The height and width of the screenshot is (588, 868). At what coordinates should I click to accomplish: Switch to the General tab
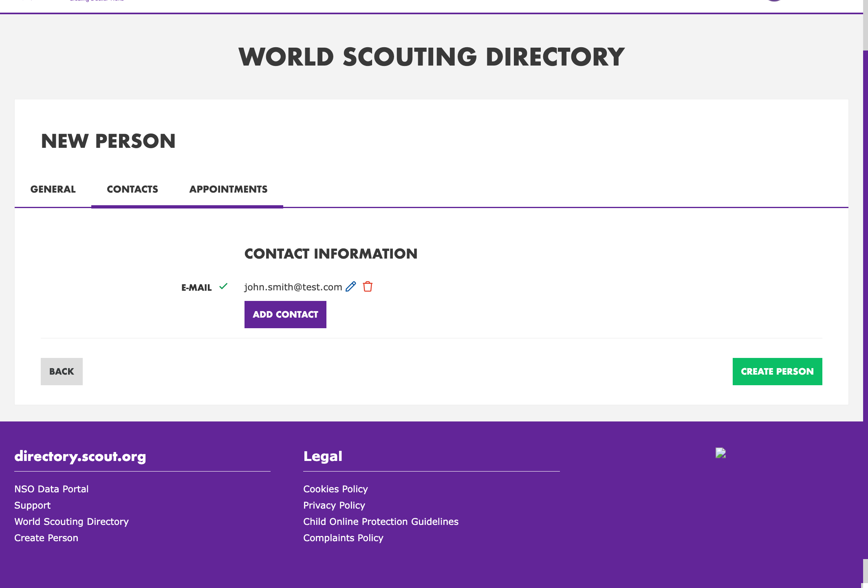(x=53, y=189)
